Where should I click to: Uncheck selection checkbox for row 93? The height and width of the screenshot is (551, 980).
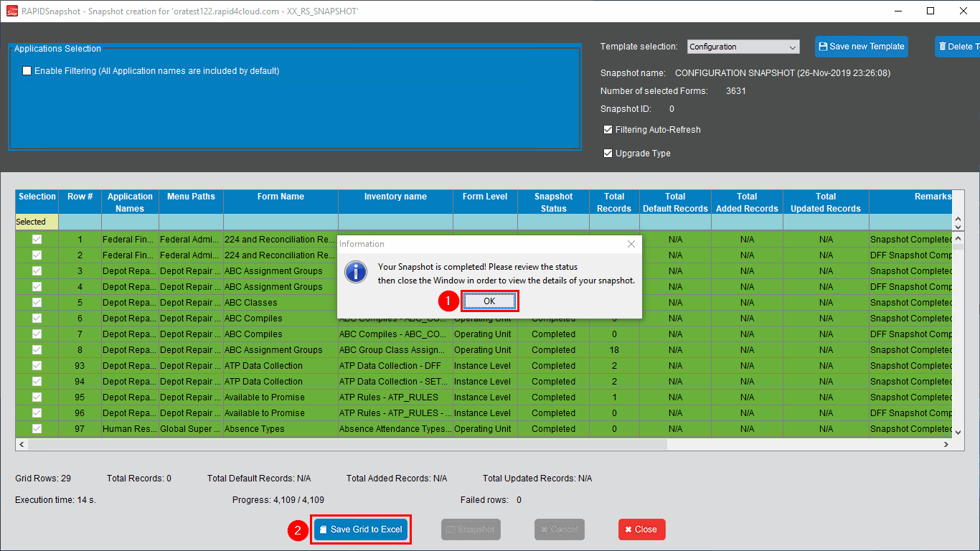tap(37, 366)
